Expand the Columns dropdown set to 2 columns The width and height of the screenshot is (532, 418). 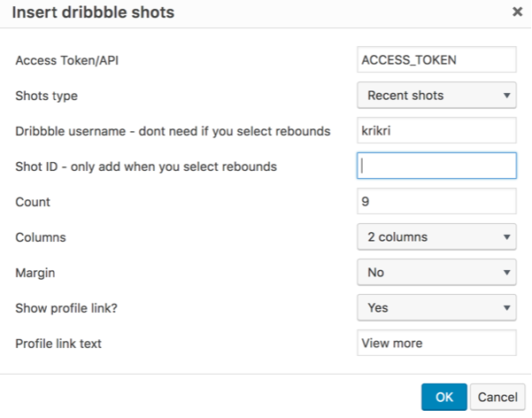pyautogui.click(x=436, y=236)
